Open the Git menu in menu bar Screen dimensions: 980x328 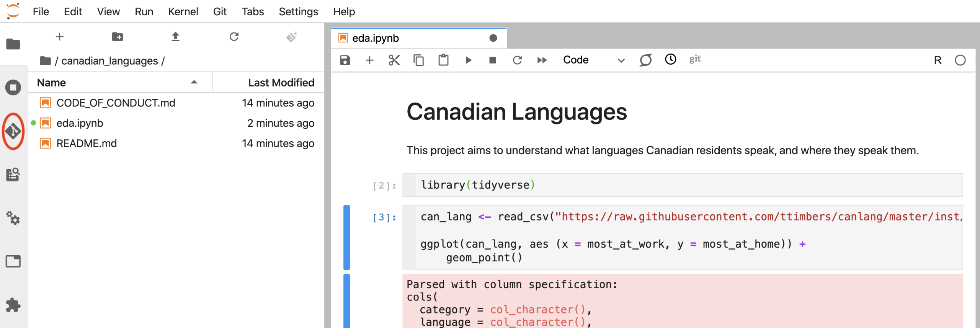coord(220,11)
